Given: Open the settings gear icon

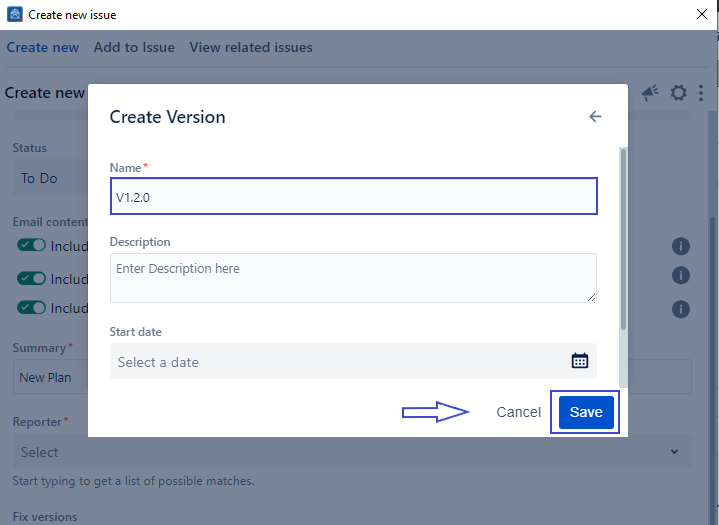Looking at the screenshot, I should [678, 93].
